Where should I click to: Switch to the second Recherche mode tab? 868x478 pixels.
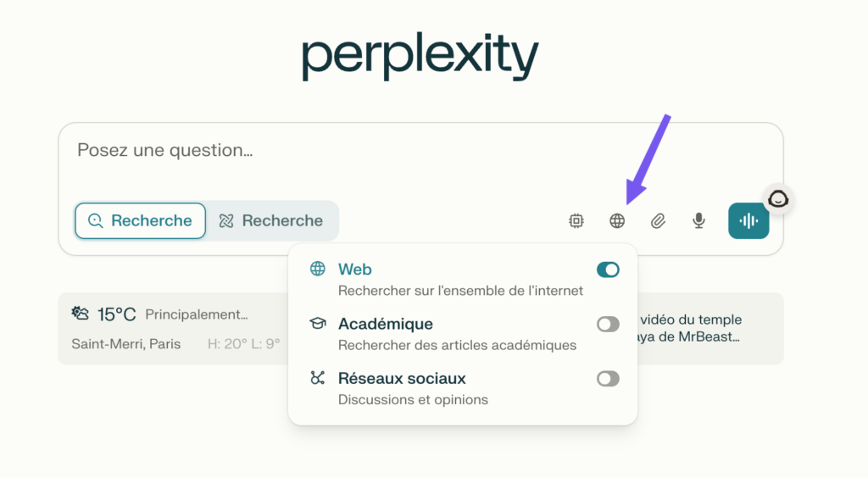[x=272, y=221]
